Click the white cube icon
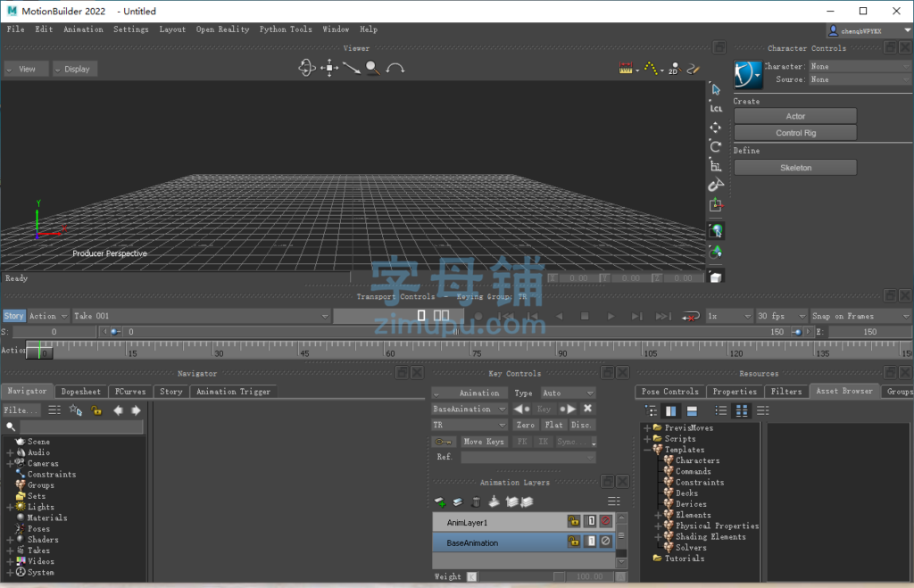The image size is (914, 588). pyautogui.click(x=716, y=277)
